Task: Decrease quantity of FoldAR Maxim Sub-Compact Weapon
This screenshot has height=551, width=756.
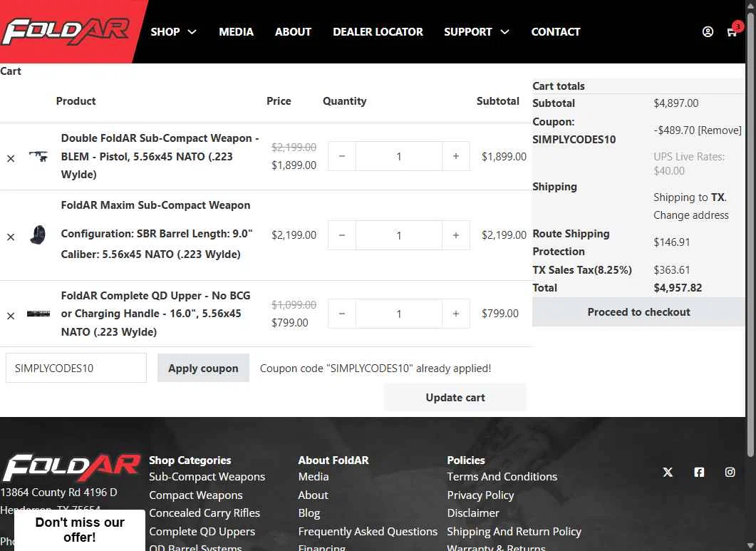Action: click(x=342, y=235)
